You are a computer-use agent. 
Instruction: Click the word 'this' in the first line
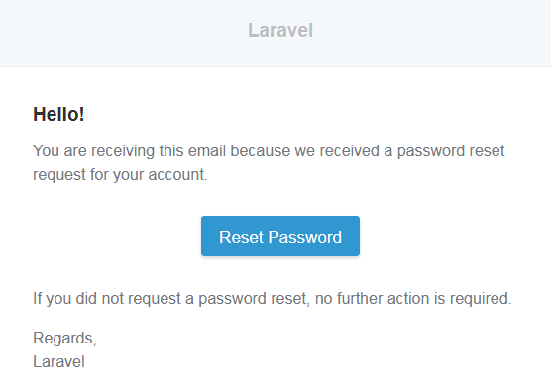pos(171,150)
